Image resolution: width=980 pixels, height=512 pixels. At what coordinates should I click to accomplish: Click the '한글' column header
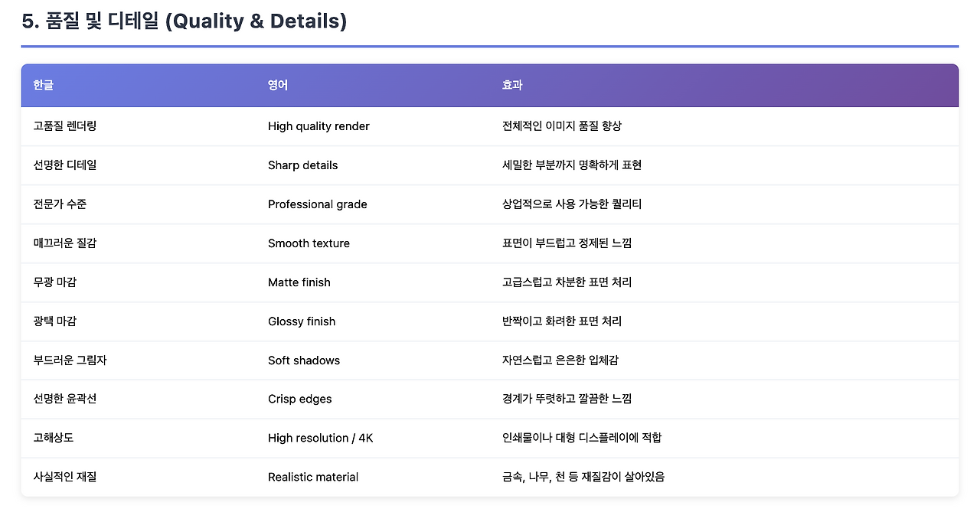tap(44, 85)
